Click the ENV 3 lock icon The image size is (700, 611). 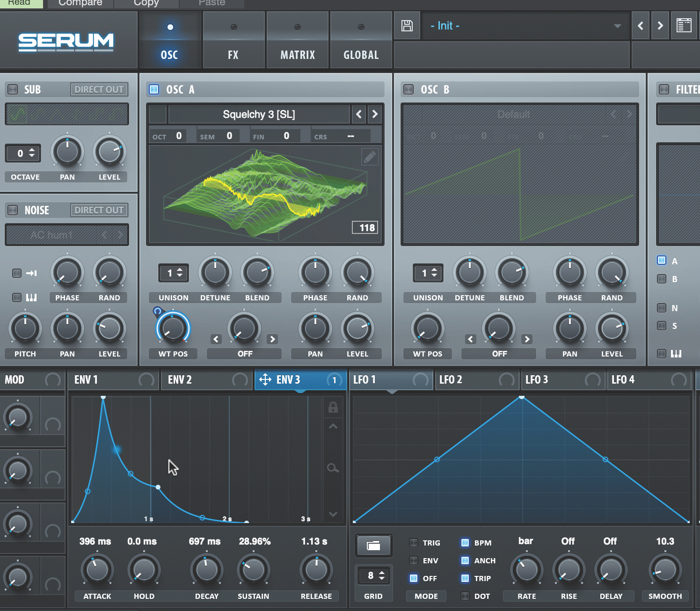[x=333, y=407]
